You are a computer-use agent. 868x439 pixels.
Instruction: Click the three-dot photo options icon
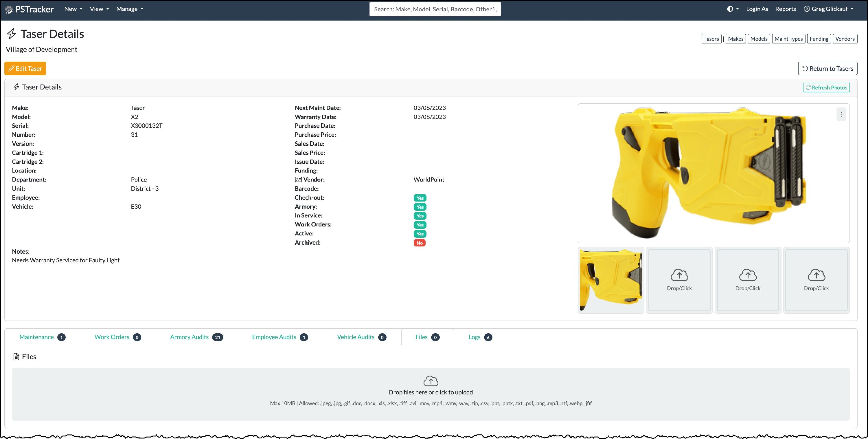[841, 115]
